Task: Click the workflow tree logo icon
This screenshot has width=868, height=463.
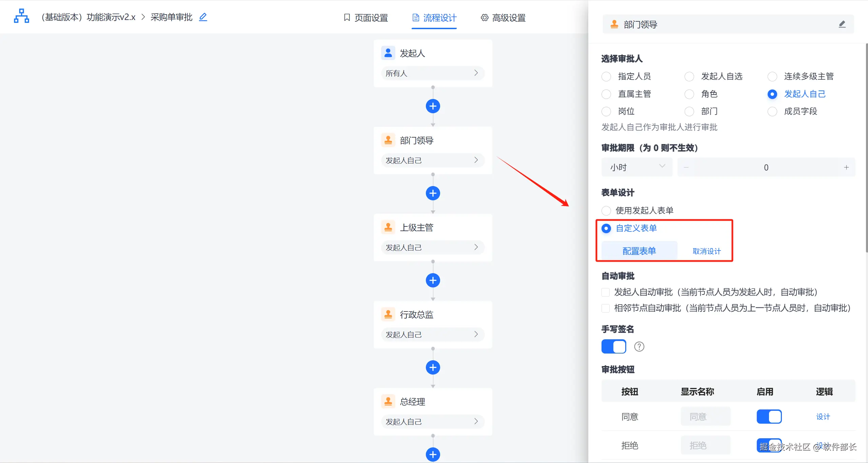Action: [21, 16]
